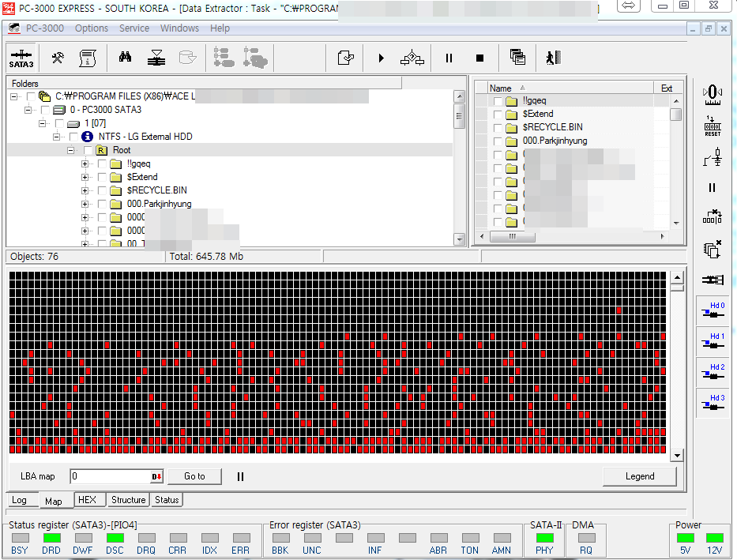Click the SATA3 port selection icon

21,58
